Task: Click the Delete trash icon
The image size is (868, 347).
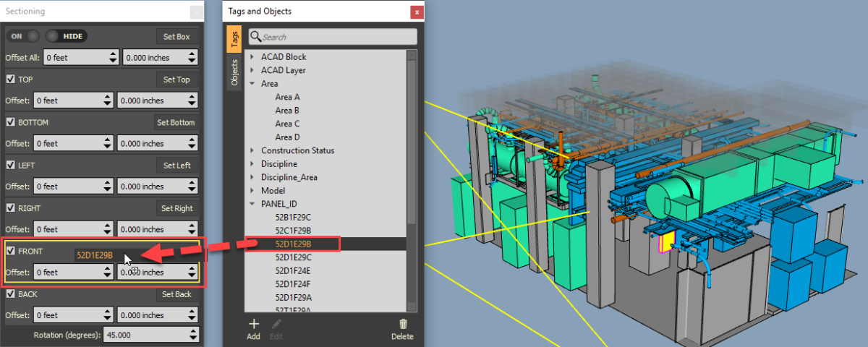Action: click(403, 325)
